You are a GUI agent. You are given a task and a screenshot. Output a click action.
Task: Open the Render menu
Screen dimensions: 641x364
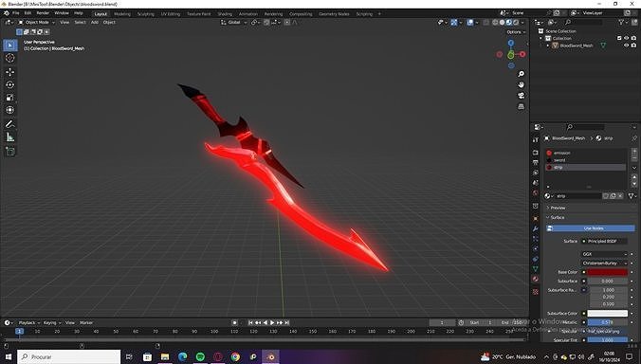click(x=43, y=13)
